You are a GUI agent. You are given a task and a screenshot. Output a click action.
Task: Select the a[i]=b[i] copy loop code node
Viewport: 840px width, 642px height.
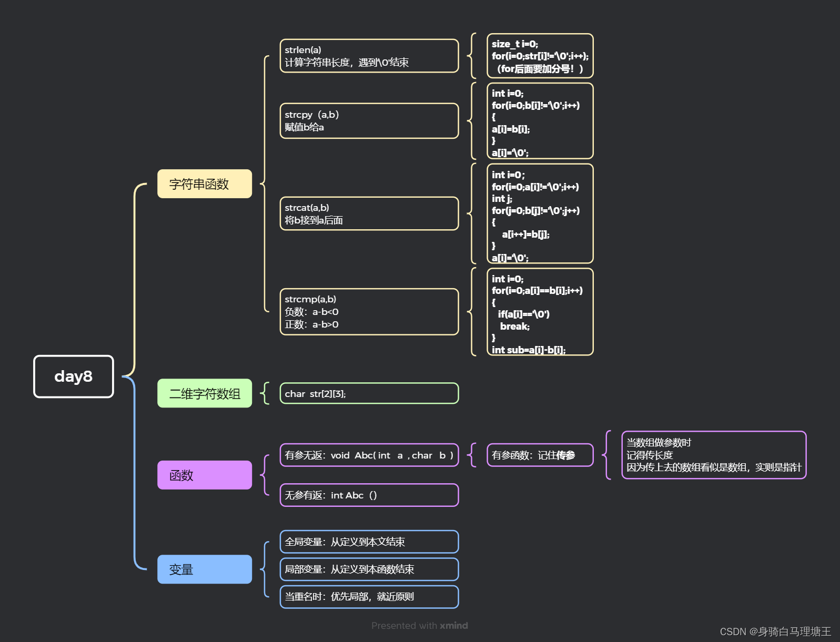coord(540,121)
